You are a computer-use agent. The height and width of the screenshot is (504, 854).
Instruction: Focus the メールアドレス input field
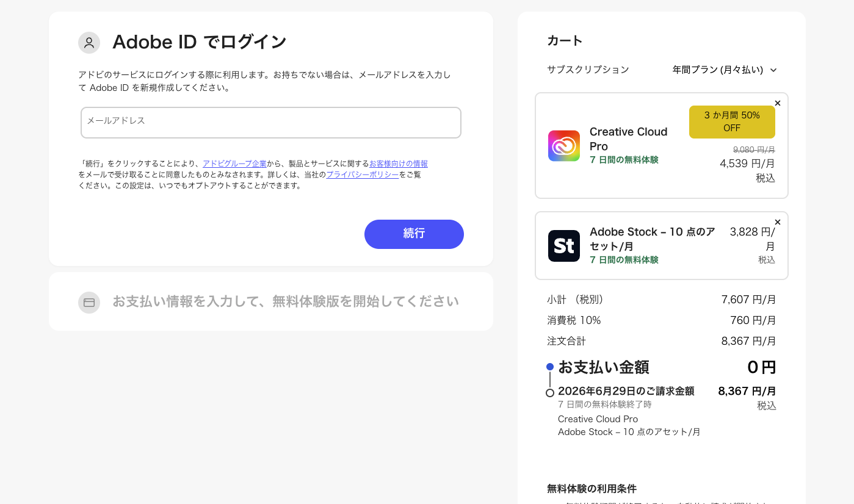(271, 123)
